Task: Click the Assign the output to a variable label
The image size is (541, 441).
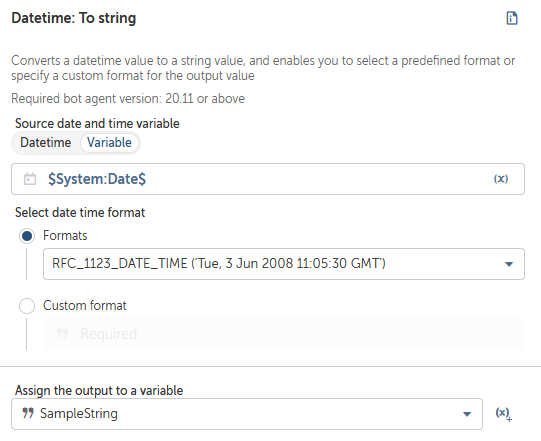Action: (x=99, y=391)
